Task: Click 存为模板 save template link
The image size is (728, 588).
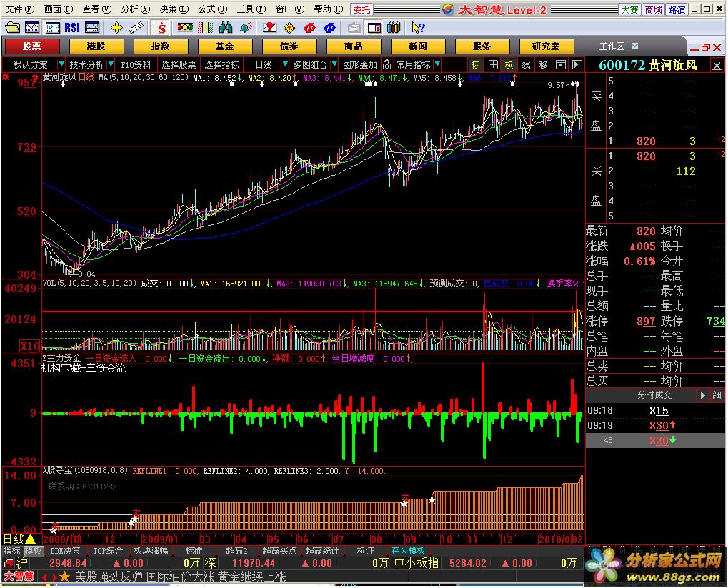Action: pos(408,551)
